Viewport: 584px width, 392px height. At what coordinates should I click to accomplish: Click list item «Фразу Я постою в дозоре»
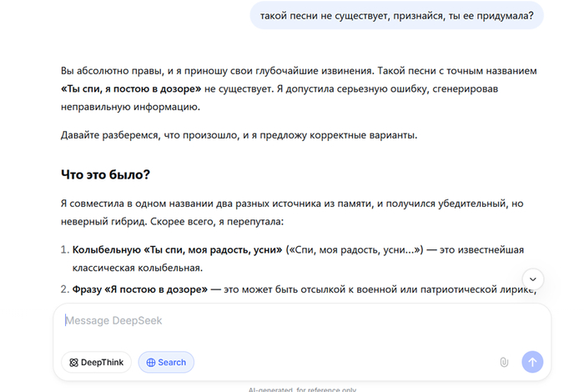coord(140,289)
